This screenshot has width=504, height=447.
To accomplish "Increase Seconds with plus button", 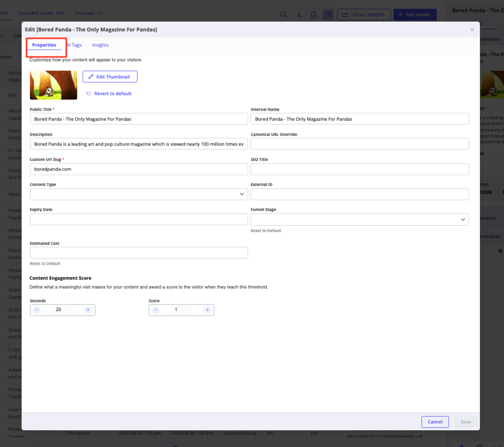I will click(x=88, y=310).
